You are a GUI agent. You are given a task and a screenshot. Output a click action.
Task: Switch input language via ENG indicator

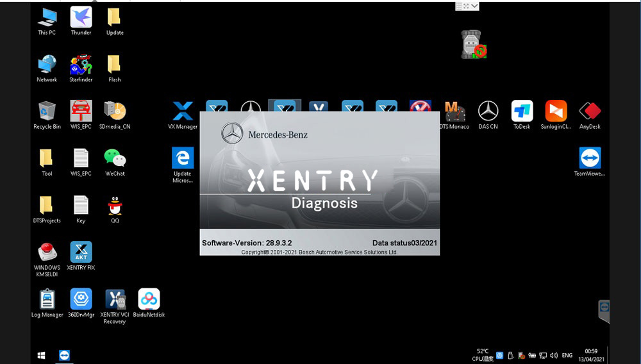click(567, 356)
